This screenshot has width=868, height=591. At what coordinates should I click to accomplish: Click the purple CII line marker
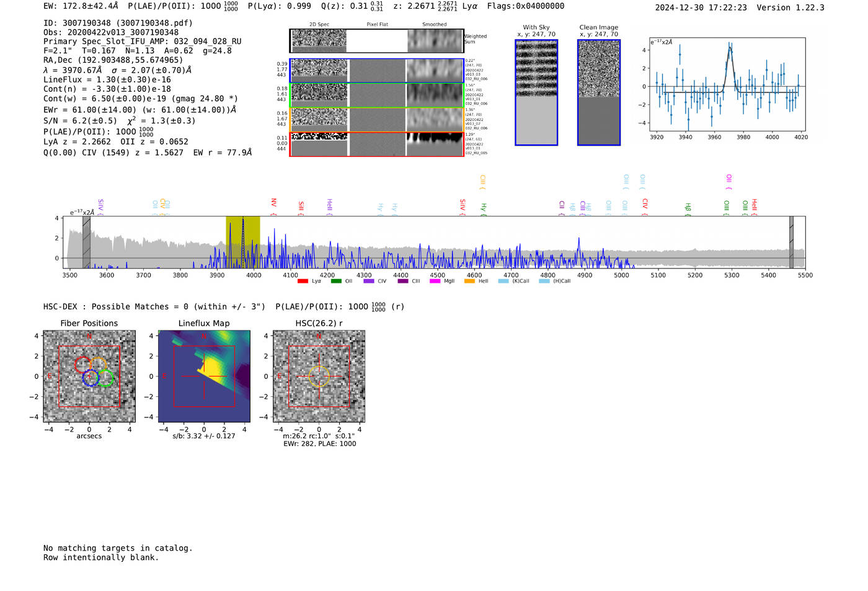(x=562, y=208)
